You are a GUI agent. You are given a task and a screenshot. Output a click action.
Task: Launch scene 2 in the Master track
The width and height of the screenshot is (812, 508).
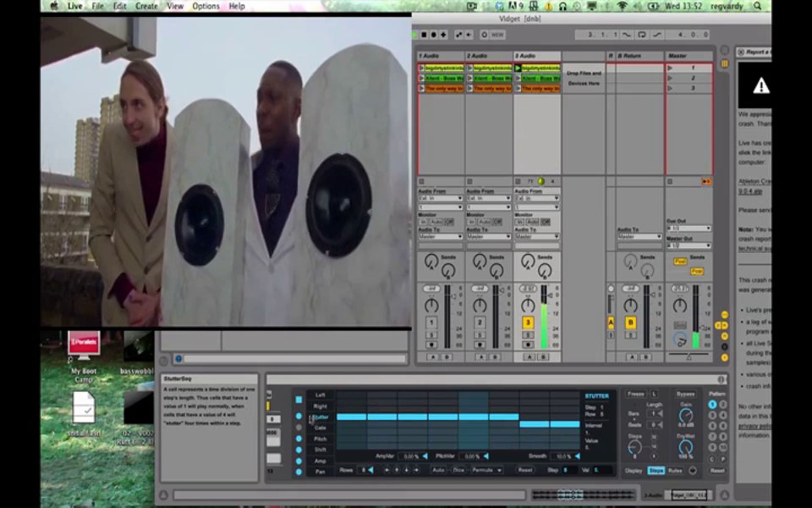670,79
